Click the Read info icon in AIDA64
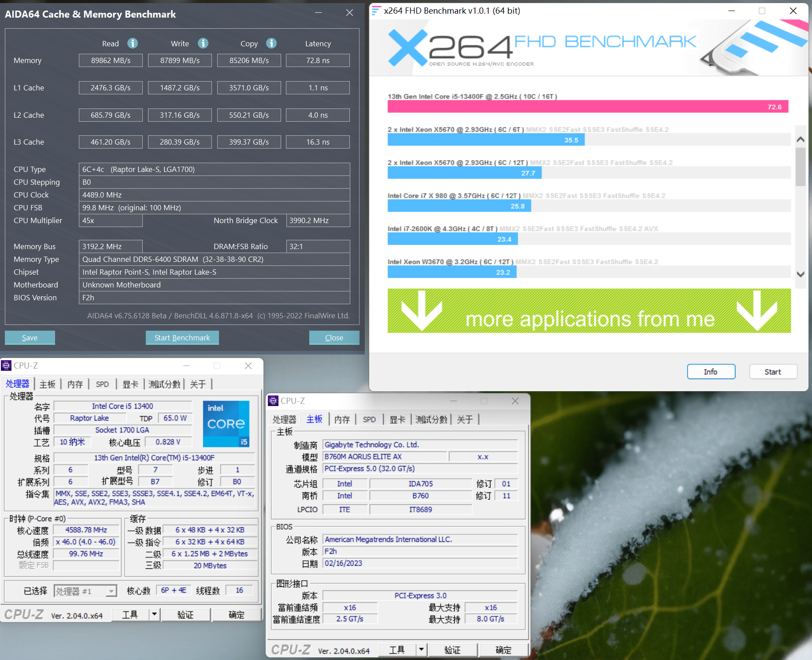The height and width of the screenshot is (660, 812). tap(133, 43)
